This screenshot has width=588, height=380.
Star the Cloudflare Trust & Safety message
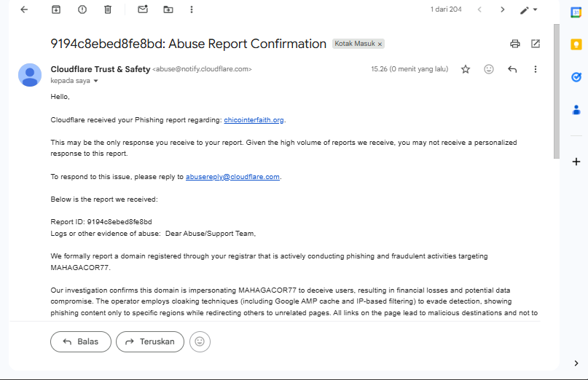point(466,69)
